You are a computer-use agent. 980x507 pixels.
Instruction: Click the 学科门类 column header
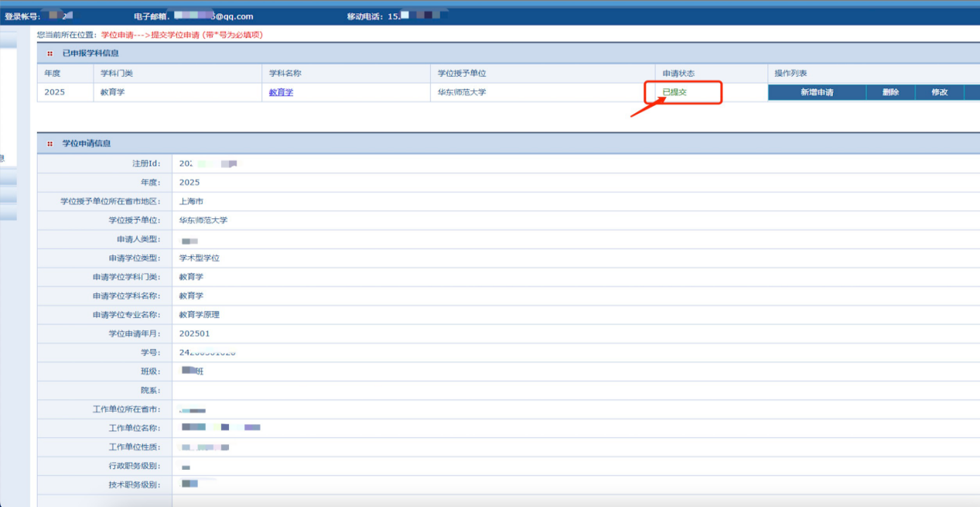click(117, 73)
